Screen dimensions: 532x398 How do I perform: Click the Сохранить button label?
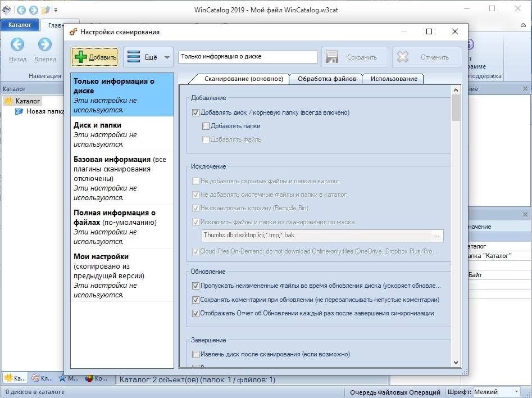point(362,57)
